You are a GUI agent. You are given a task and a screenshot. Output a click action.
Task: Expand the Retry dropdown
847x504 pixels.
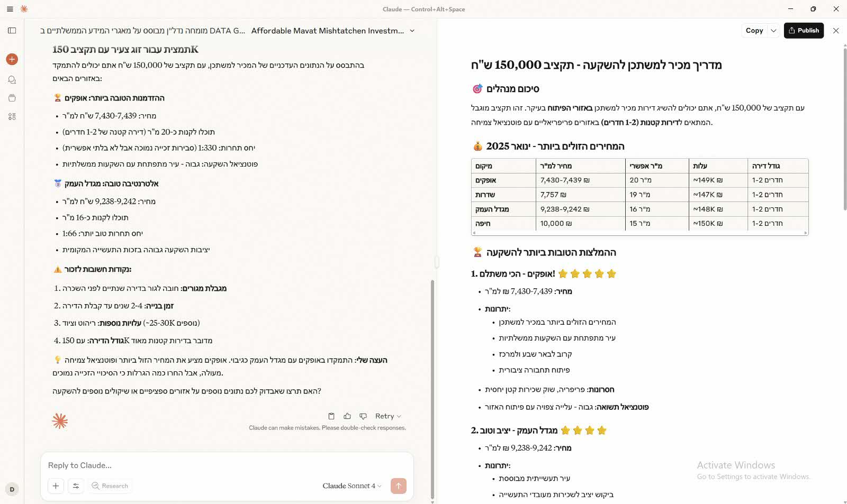pos(388,416)
